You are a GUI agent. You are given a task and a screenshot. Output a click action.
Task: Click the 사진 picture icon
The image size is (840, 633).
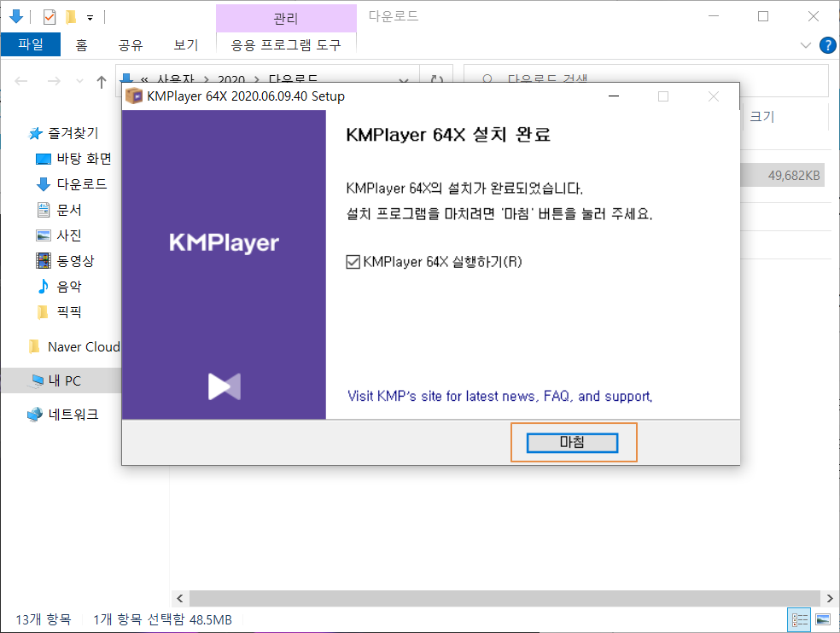click(44, 235)
